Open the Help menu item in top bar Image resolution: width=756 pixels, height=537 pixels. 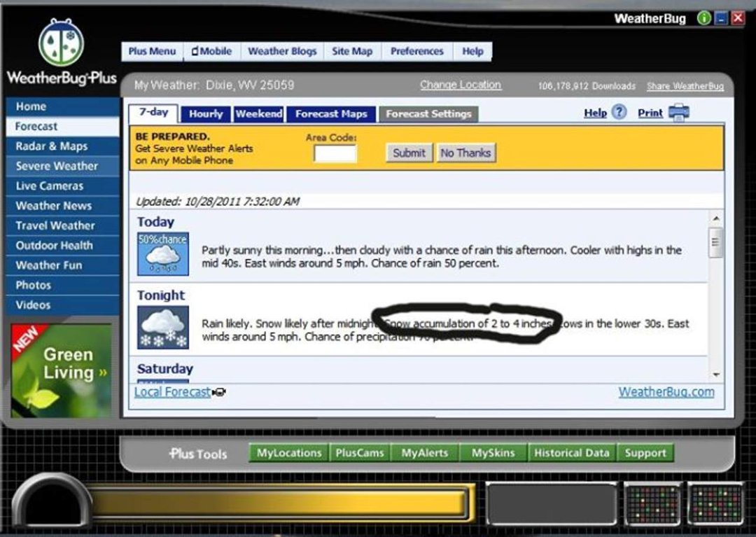(x=472, y=51)
